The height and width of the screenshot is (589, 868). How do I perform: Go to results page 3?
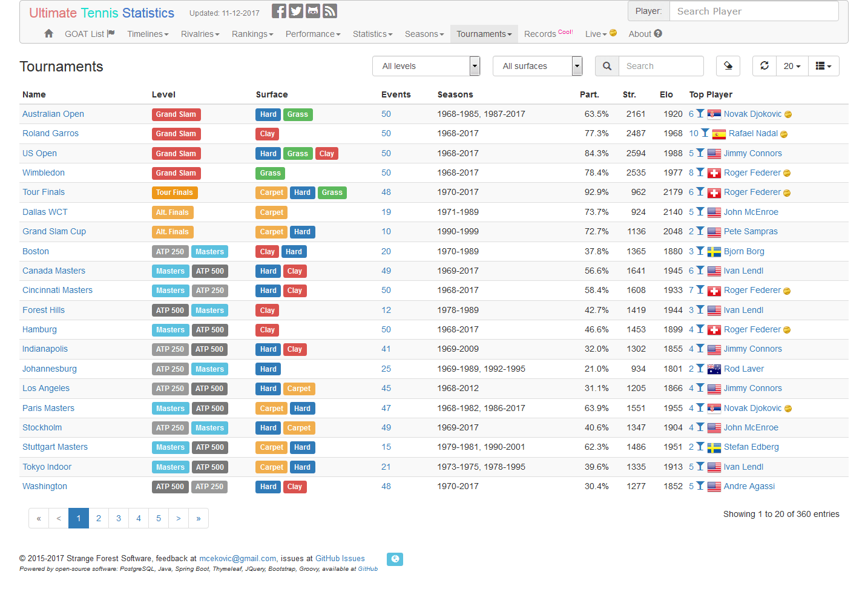coord(119,518)
